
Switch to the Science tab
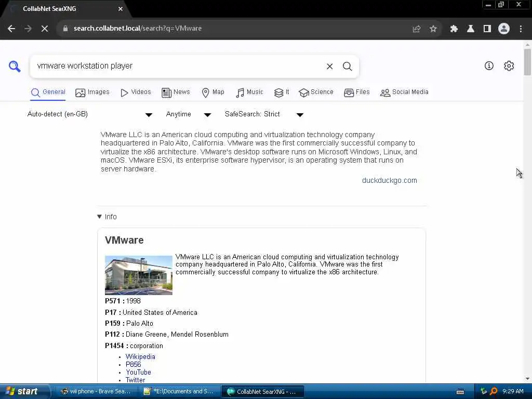316,92
